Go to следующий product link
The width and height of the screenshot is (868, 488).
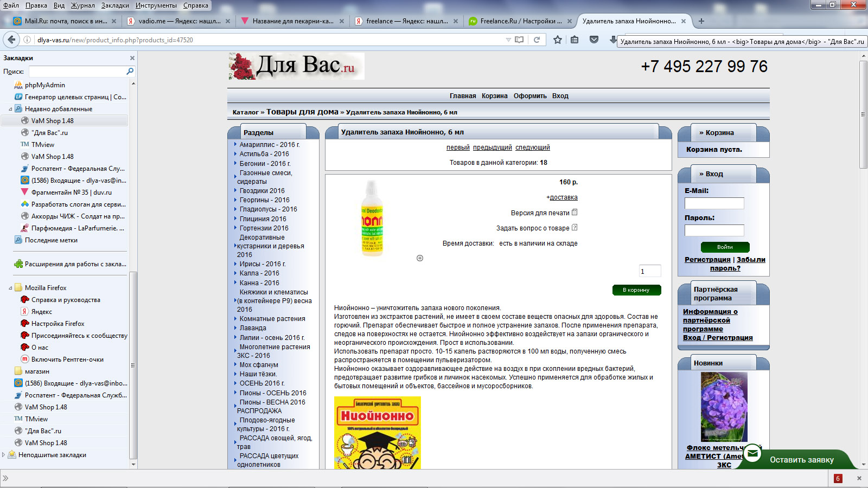533,147
